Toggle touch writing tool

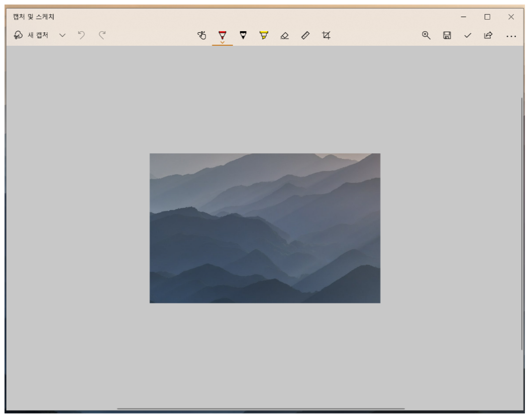click(202, 35)
